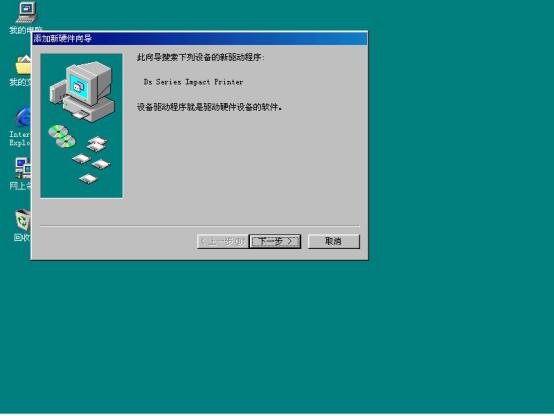Select the 'Ds Series Impact Printer' text
554x416 pixels.
(193, 82)
